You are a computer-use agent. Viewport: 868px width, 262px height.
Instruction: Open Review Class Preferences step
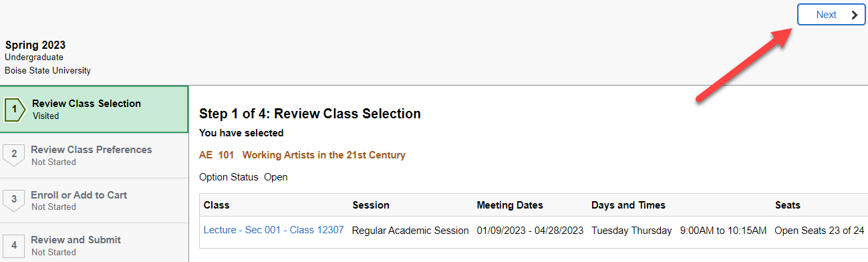94,156
